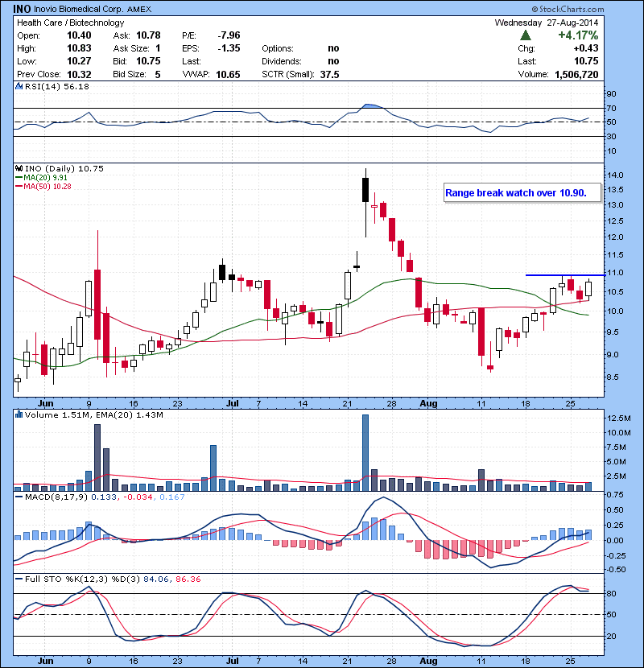This screenshot has height=668, width=644.
Task: Click the Dividends value no
Action: (334, 61)
